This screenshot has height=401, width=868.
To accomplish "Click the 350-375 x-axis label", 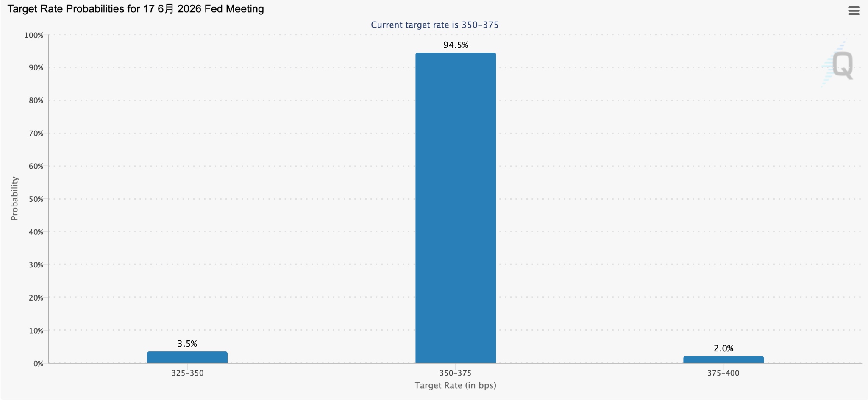I will tap(456, 373).
